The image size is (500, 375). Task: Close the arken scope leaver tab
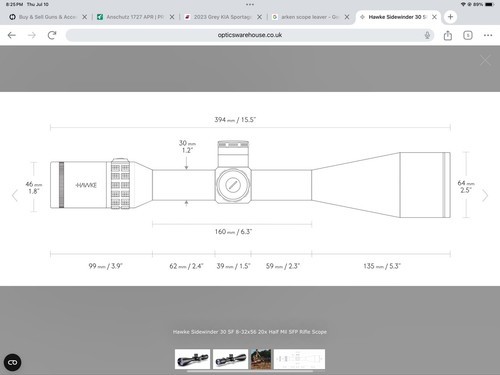click(347, 17)
